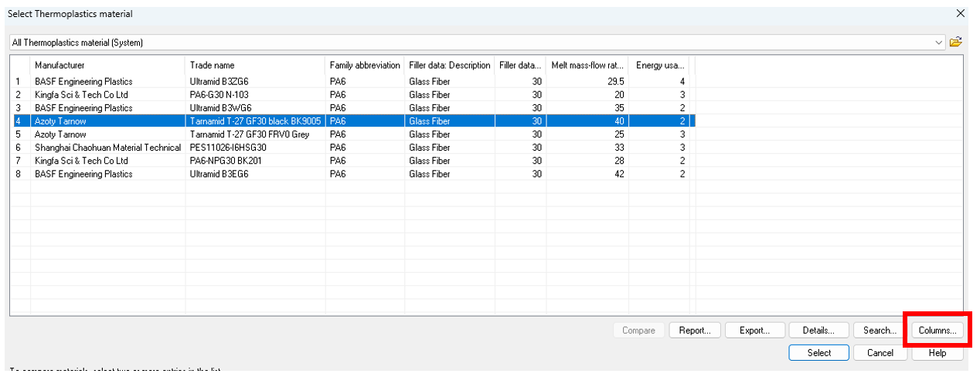Viewport: 980px width, 377px height.
Task: Click the Energy usage column header
Action: point(658,65)
